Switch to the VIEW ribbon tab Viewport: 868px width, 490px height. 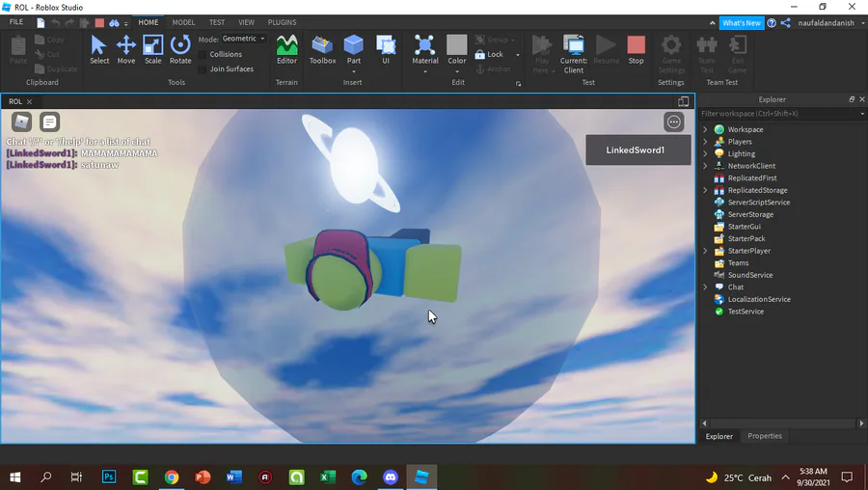(x=246, y=23)
